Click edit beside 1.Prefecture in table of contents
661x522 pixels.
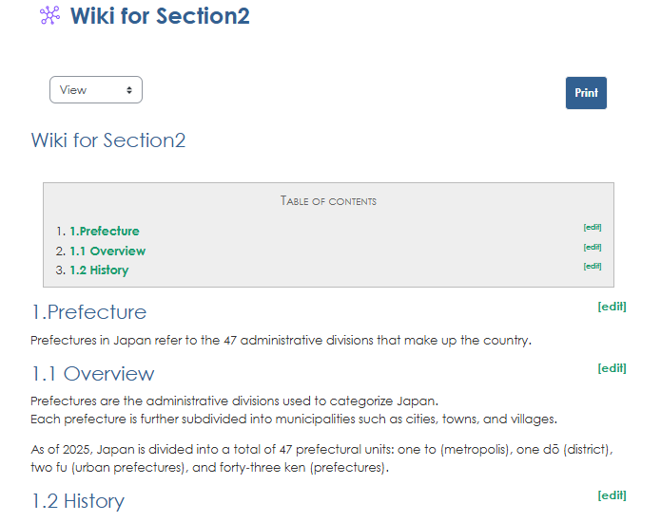coord(592,227)
